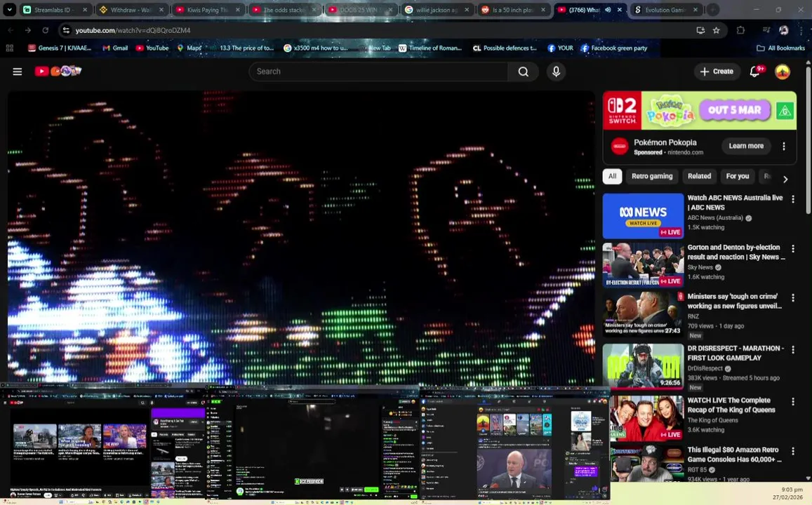Open options for Gorton and Denton video
This screenshot has width=812, height=505.
point(792,249)
